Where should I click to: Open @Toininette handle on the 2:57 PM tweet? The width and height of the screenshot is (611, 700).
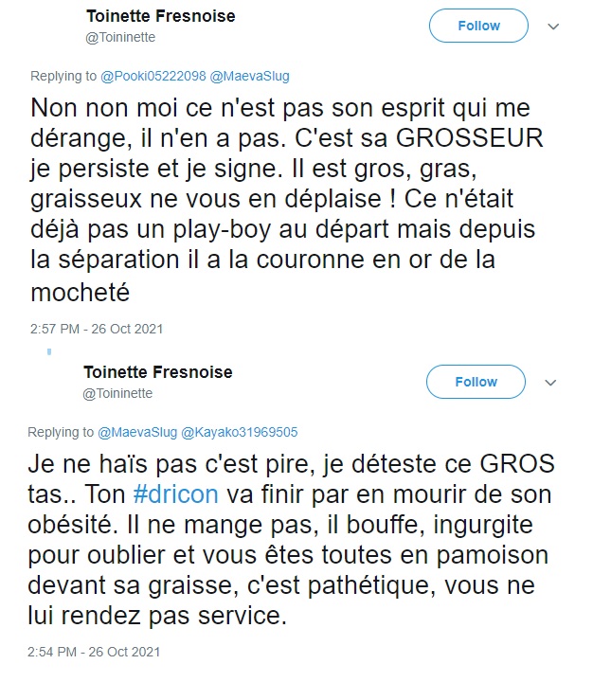click(x=120, y=37)
